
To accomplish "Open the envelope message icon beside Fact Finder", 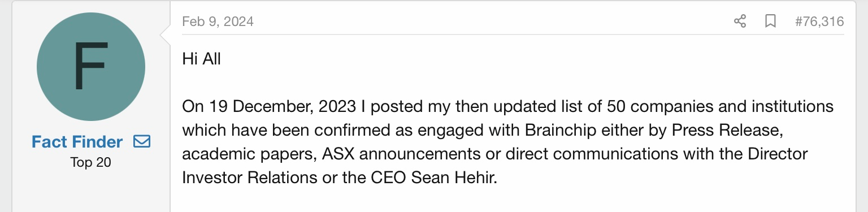I will [142, 141].
